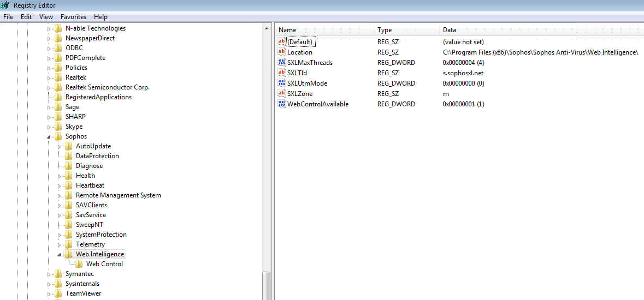Expand the Telemetry key
The height and width of the screenshot is (300, 644).
(x=59, y=245)
